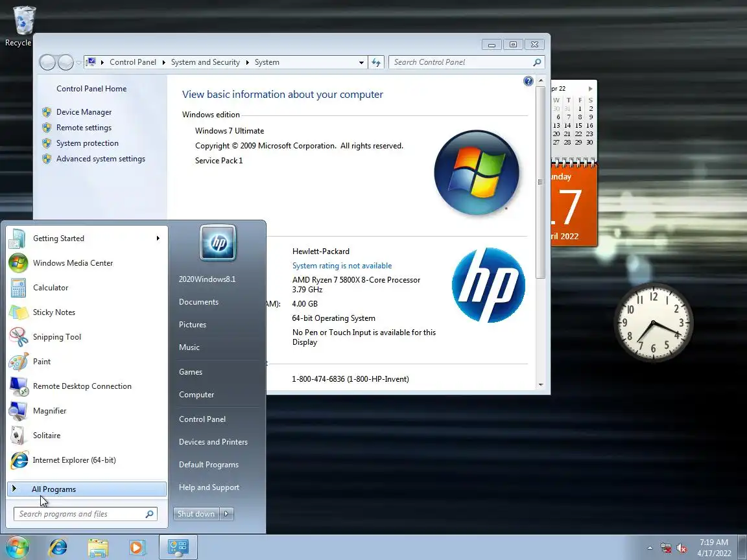Launch Windows Media Center
This screenshot has width=747, height=560.
click(87, 263)
